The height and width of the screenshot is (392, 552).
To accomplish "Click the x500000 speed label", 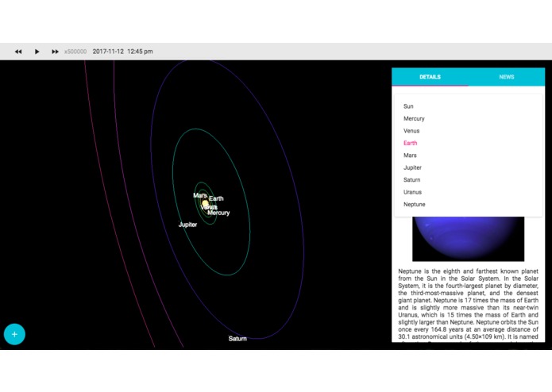I will (75, 52).
